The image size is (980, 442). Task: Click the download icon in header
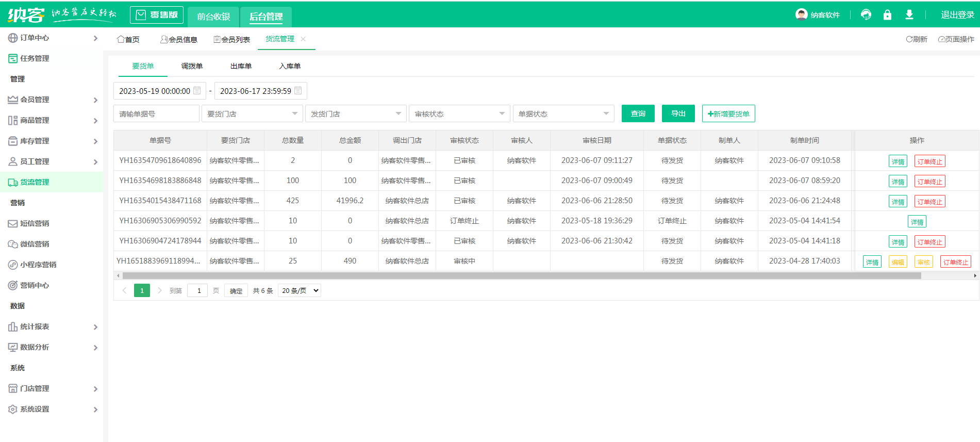pyautogui.click(x=909, y=15)
